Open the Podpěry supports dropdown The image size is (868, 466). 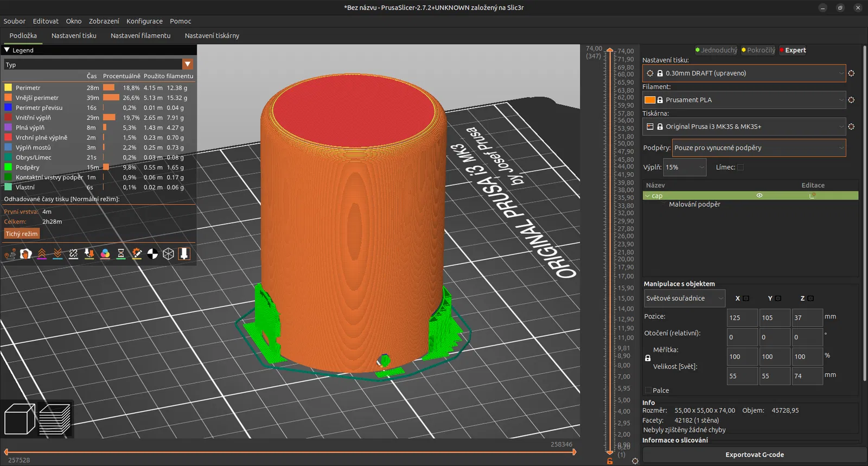(x=758, y=148)
